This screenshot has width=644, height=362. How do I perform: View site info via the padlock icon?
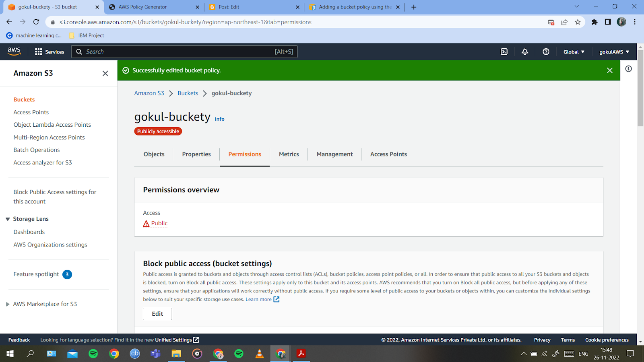[53, 22]
